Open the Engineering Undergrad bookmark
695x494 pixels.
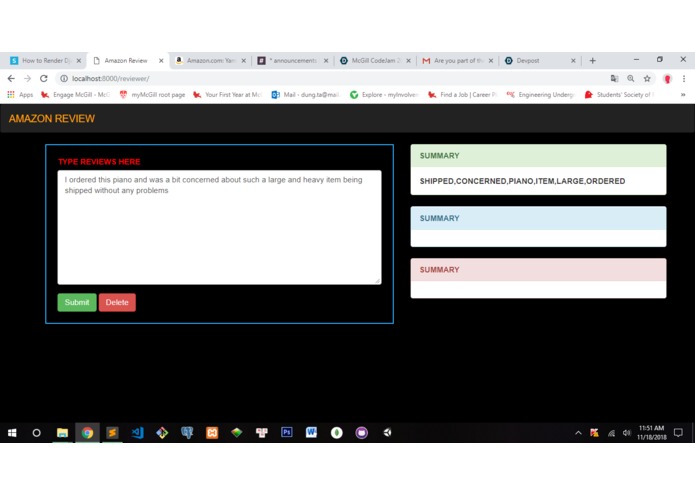click(x=541, y=94)
